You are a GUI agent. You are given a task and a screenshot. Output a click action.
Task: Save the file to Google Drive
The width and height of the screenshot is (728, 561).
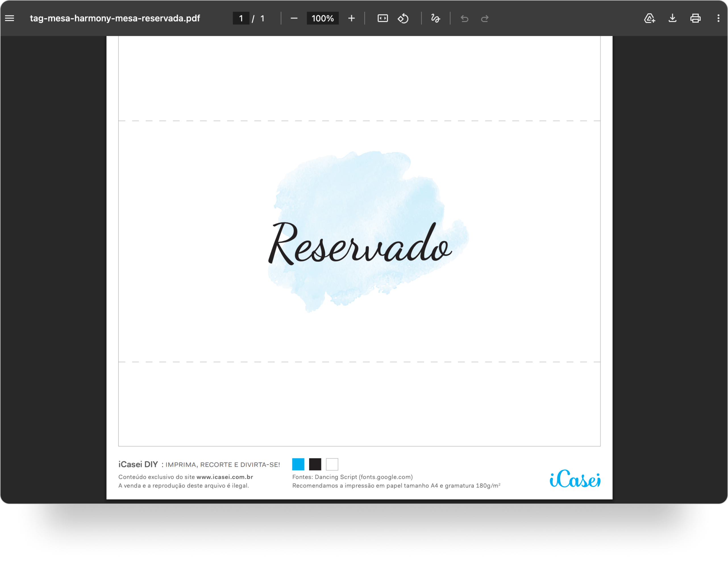(x=649, y=18)
